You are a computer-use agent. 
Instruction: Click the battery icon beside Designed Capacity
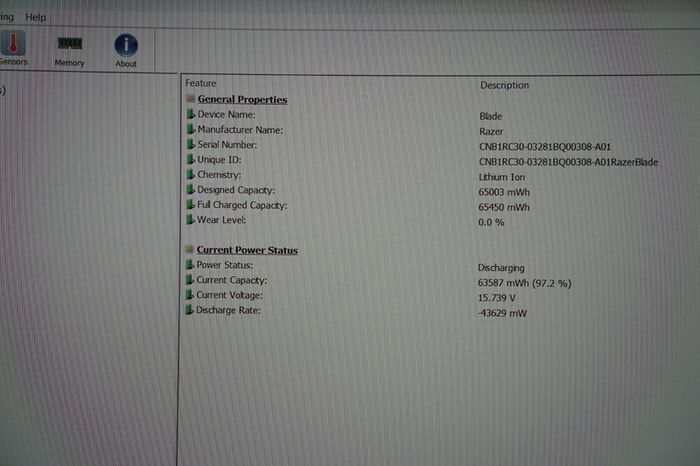tap(190, 189)
